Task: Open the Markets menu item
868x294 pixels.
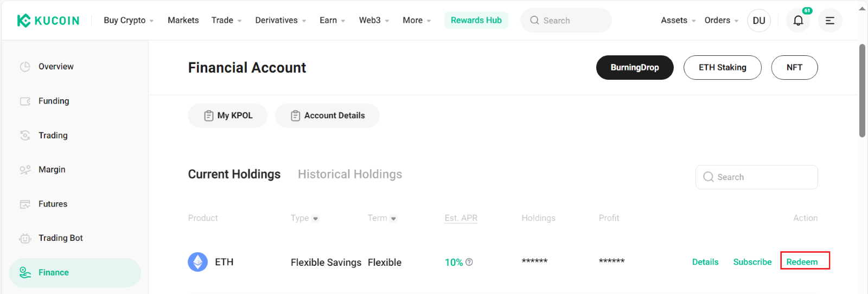Action: pos(183,20)
